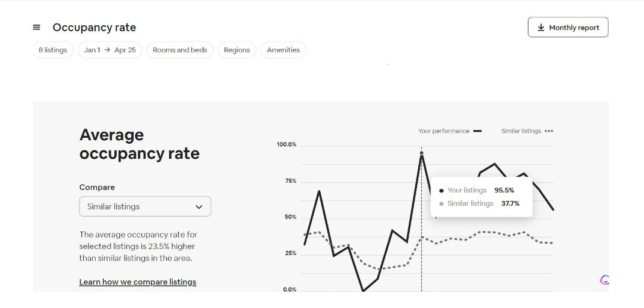Click the Similar listings dotted legend marker
The width and height of the screenshot is (644, 308).
tap(549, 131)
